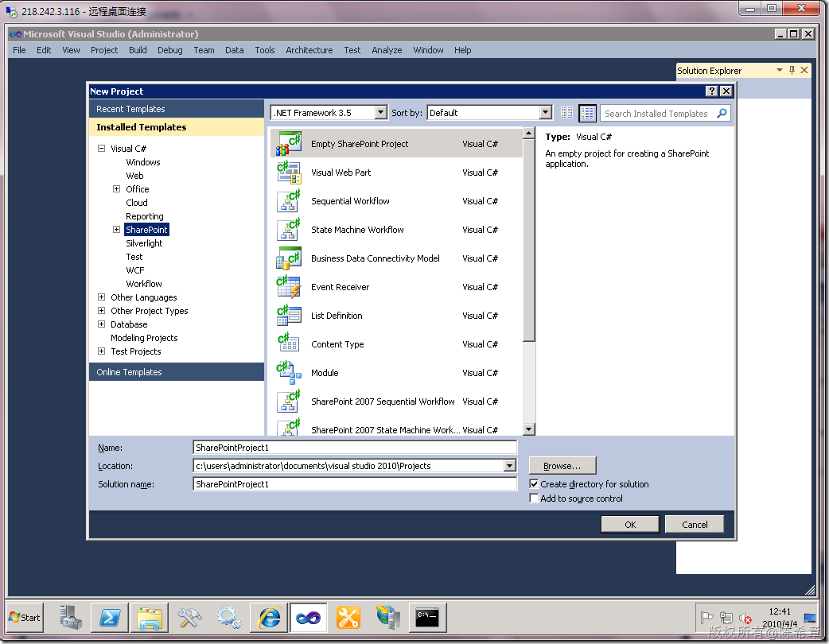The height and width of the screenshot is (644, 829).
Task: Click the Browse... button
Action: 562,466
